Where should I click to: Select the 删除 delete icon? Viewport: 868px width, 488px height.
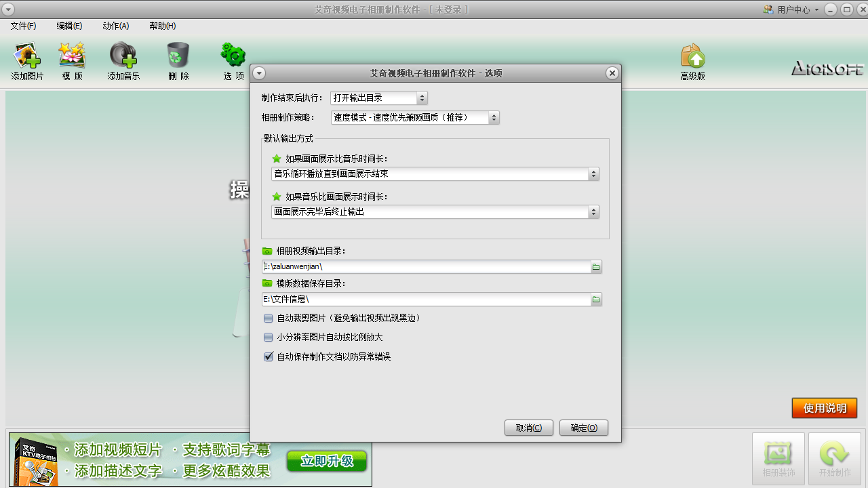click(176, 60)
